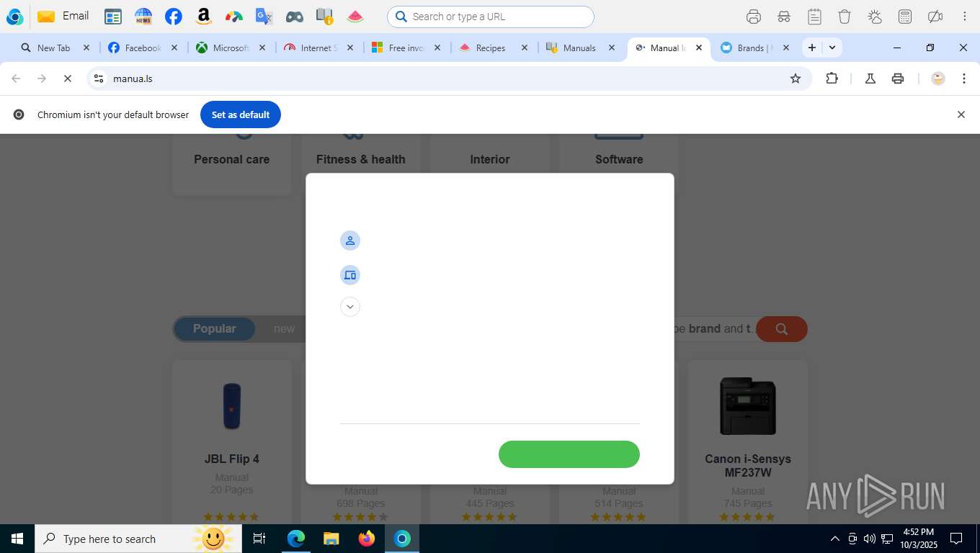980x553 pixels.
Task: Open the top bar three-dot menu
Action: [965, 17]
